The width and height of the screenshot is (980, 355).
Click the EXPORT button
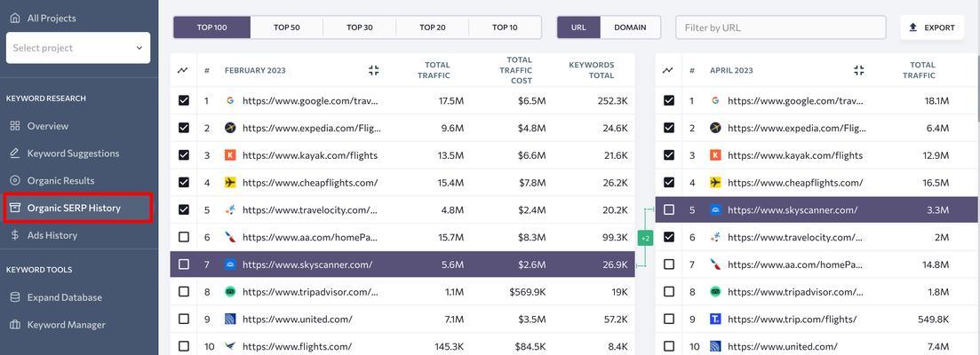(932, 28)
